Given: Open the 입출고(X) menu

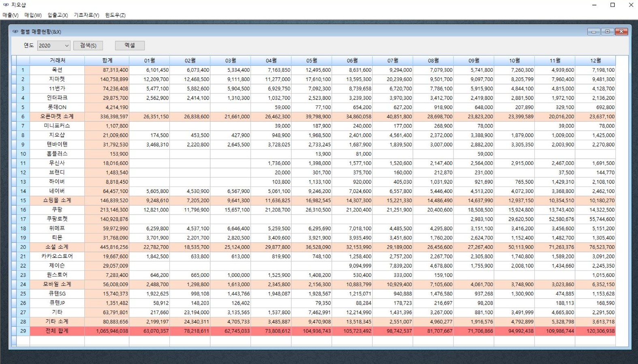Looking at the screenshot, I should 58,15.
